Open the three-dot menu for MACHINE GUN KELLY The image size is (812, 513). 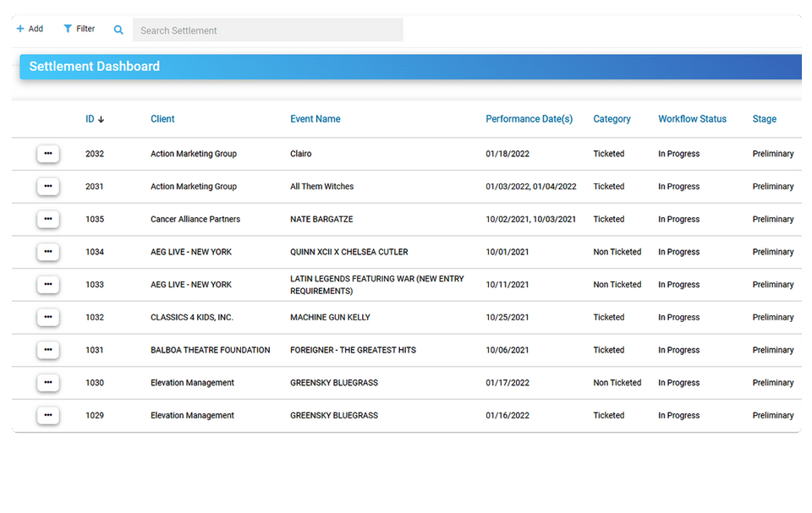pyautogui.click(x=48, y=317)
